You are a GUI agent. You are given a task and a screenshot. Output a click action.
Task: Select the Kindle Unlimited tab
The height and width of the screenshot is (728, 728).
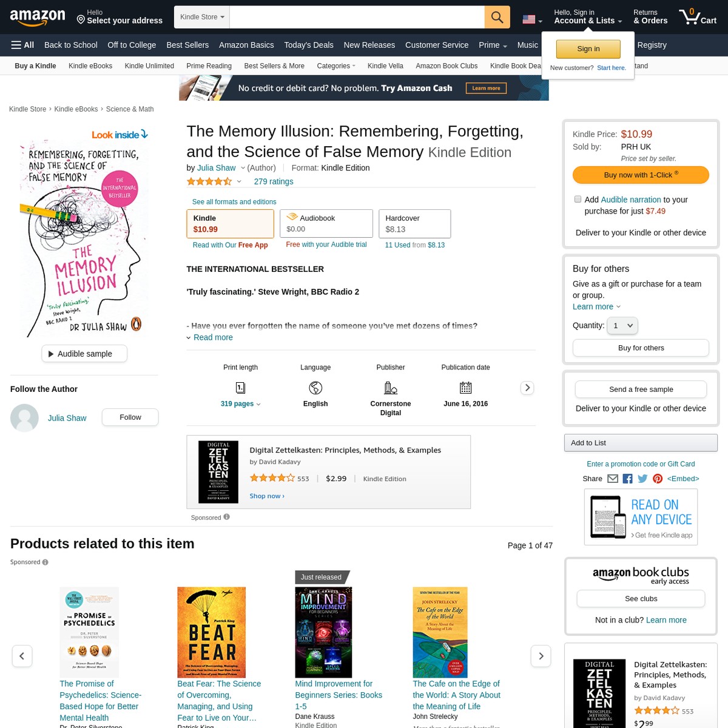[x=149, y=66]
